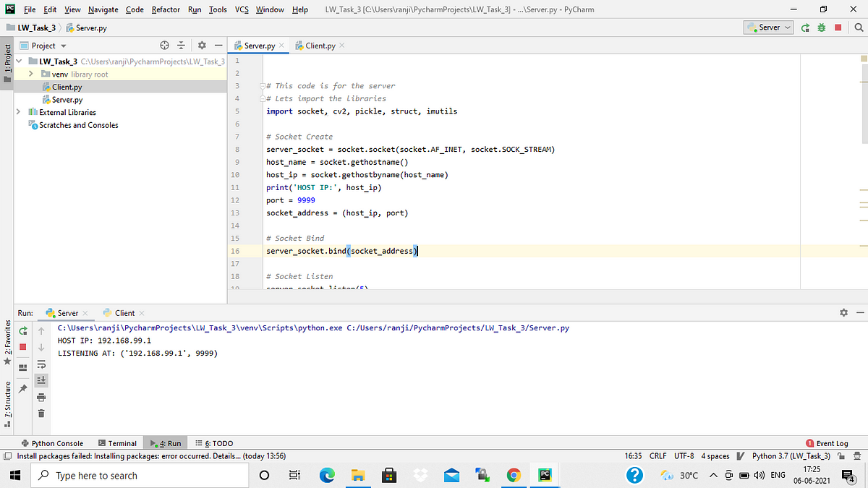Open the Project panel settings gear
The image size is (868, 488).
click(202, 46)
